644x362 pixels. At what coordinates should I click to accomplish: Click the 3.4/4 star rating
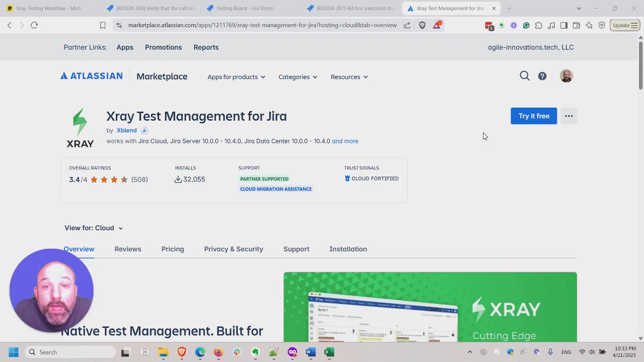pos(108,179)
